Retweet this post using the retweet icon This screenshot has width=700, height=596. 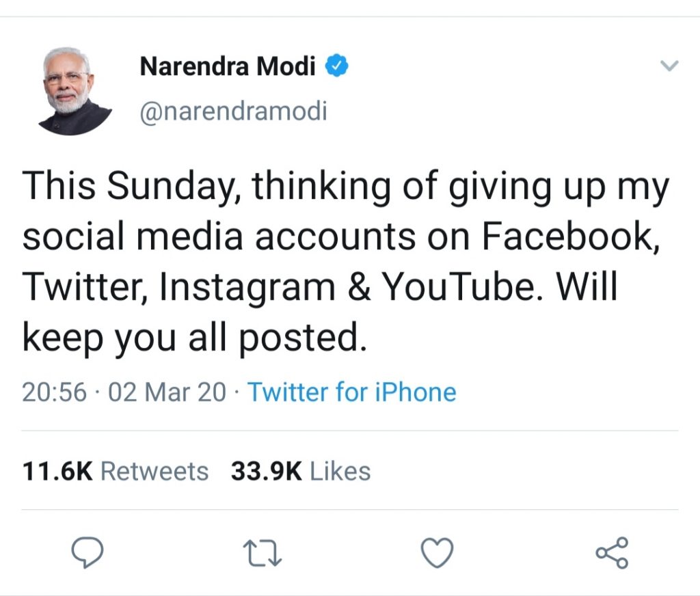click(263, 552)
